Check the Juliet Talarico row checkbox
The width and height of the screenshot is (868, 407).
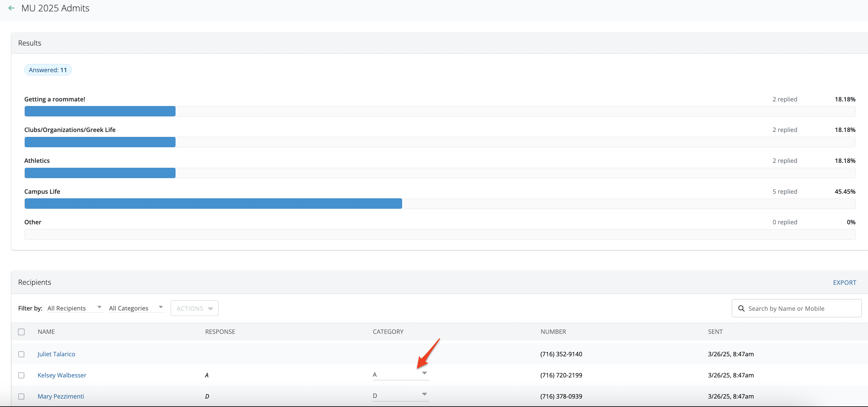coord(21,354)
